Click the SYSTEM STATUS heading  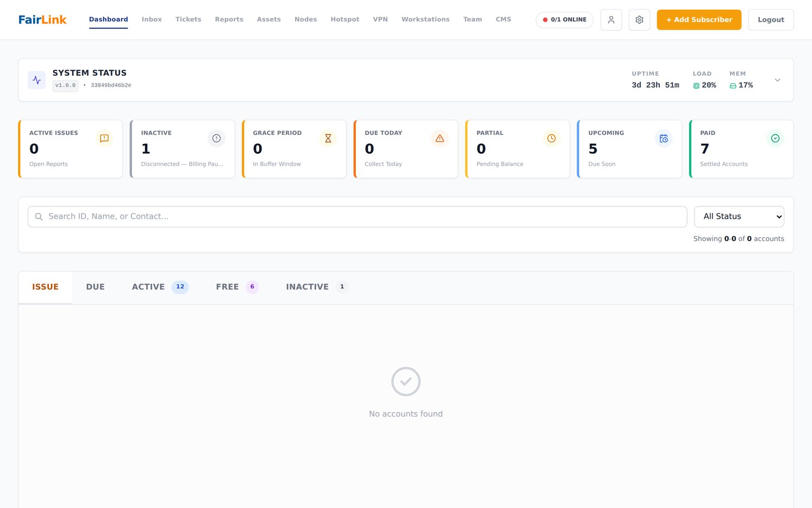(x=89, y=73)
